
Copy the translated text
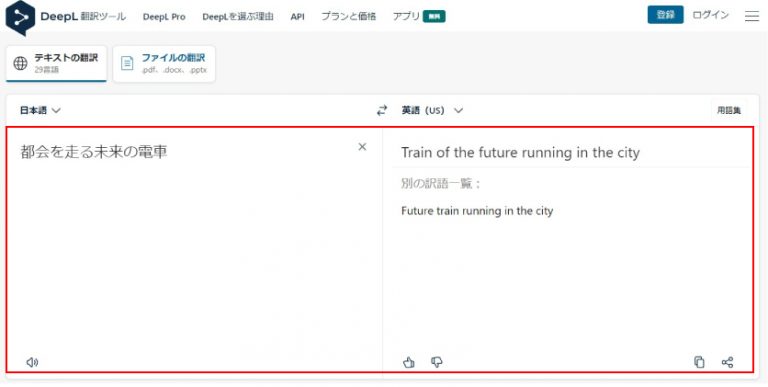(x=699, y=363)
